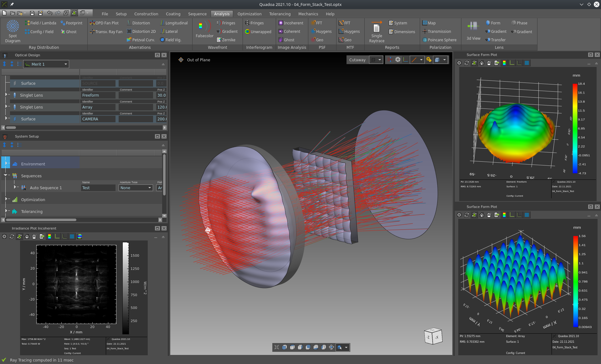Expand the Optimization tree node
Viewport: 601px width, 364px height.
point(6,199)
